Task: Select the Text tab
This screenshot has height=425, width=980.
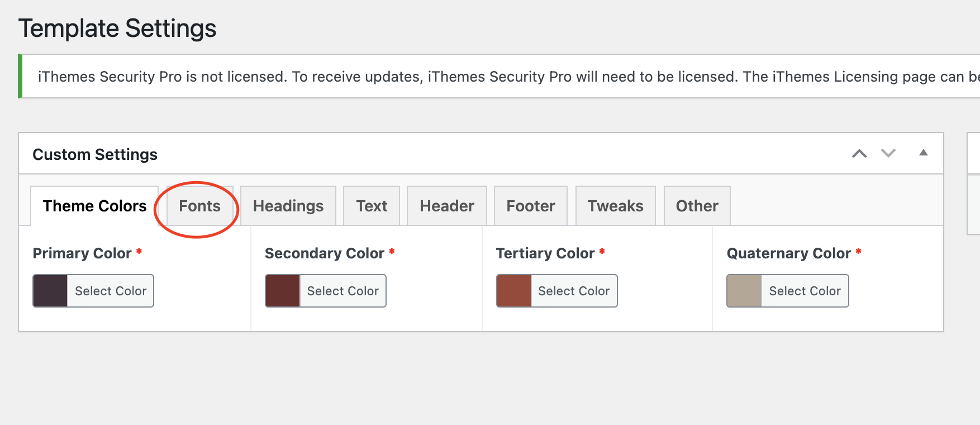Action: point(372,206)
